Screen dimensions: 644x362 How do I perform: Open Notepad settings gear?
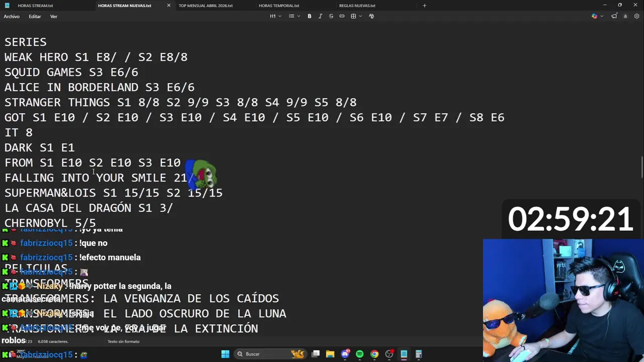[636, 16]
